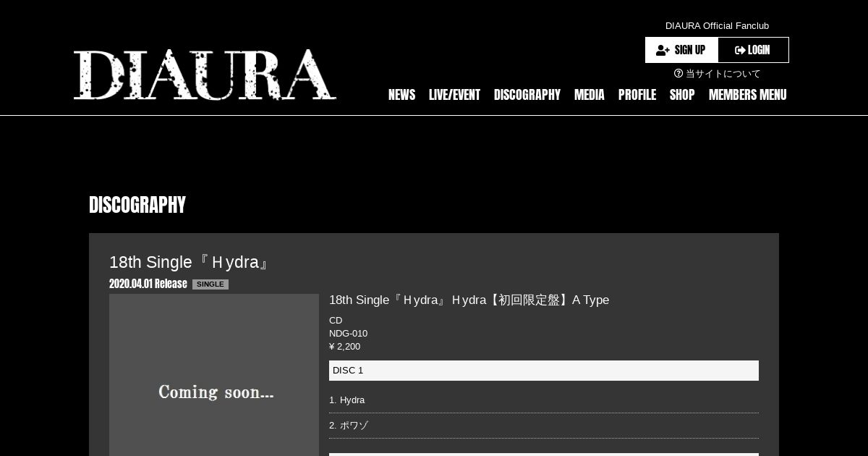
Task: Go to LIVE/EVENT page
Action: (x=454, y=95)
